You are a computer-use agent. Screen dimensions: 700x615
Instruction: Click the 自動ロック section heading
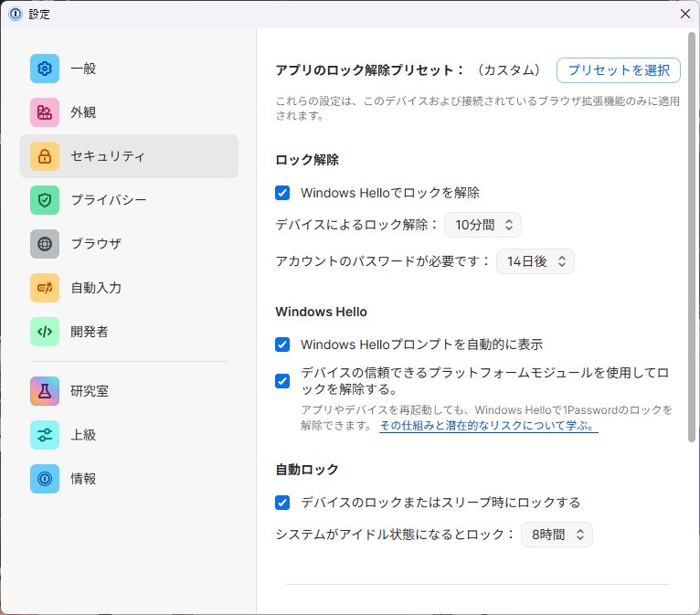click(307, 470)
